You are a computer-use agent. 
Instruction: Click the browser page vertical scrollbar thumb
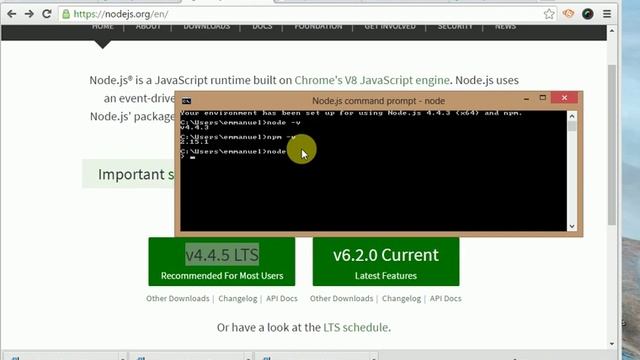click(611, 144)
